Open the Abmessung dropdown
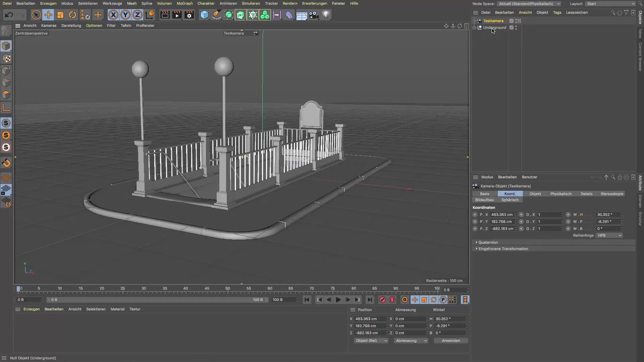 (411, 341)
